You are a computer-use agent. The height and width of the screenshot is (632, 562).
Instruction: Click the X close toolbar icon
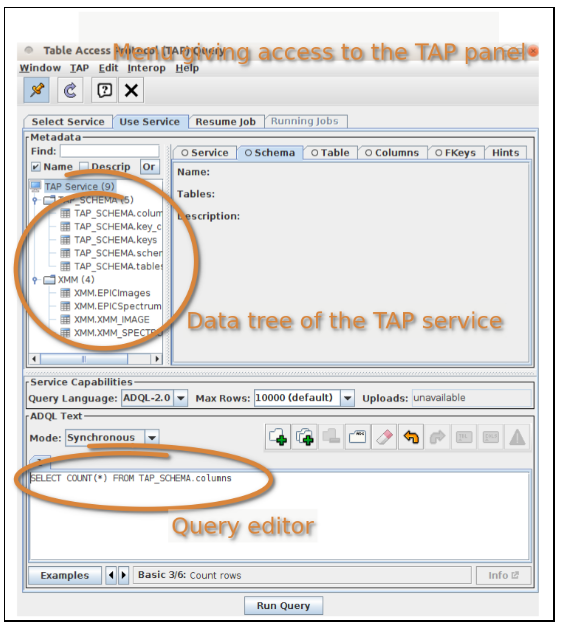131,90
